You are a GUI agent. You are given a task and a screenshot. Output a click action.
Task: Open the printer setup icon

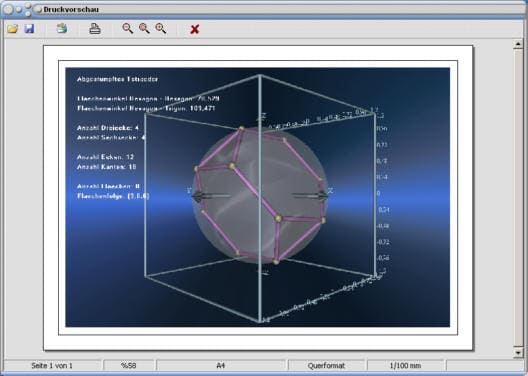coord(62,28)
